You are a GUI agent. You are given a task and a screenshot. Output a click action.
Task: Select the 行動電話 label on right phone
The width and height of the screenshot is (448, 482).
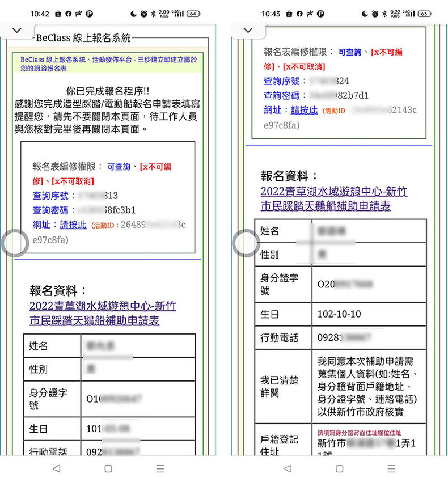[x=279, y=338]
